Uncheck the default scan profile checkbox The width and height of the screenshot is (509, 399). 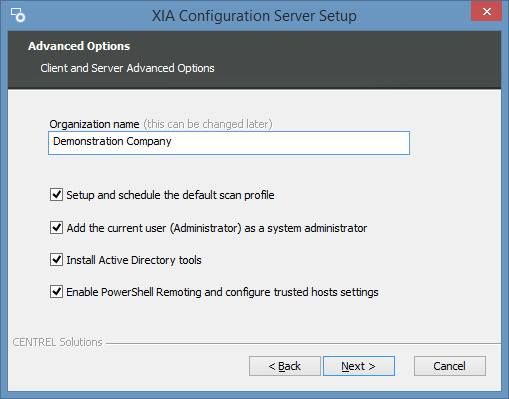tap(56, 195)
